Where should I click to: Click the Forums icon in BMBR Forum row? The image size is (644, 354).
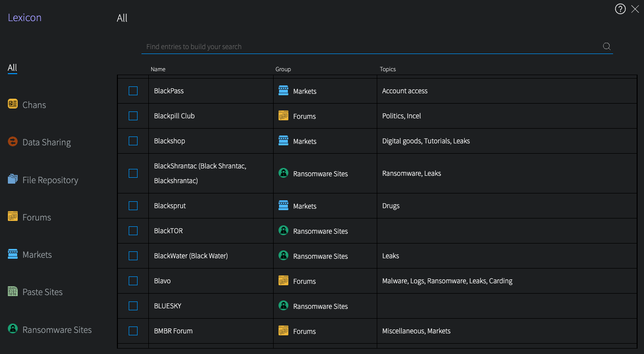(x=283, y=330)
